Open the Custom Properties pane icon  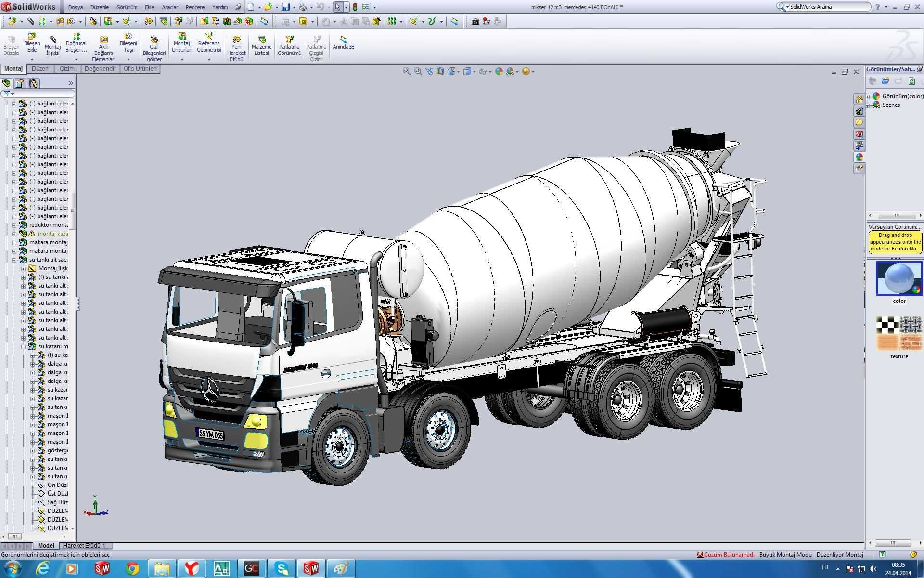pos(859,169)
